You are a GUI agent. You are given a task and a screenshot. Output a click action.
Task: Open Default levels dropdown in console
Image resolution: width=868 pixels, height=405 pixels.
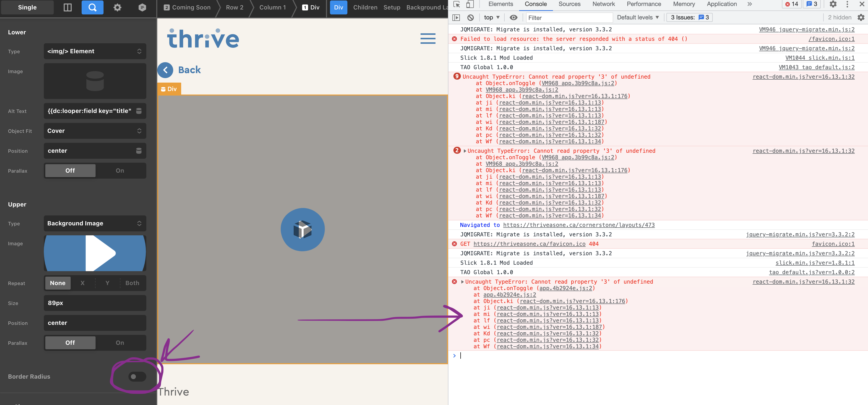(638, 17)
